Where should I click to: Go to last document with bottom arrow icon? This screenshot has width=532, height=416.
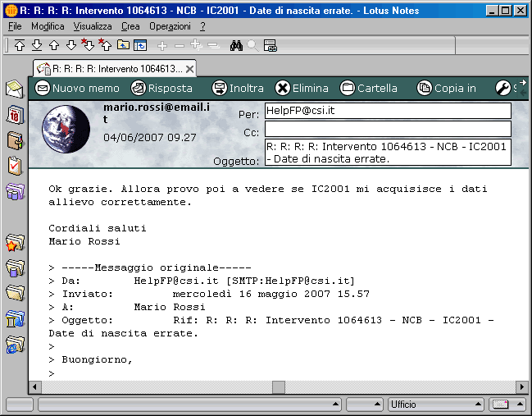pos(37,45)
